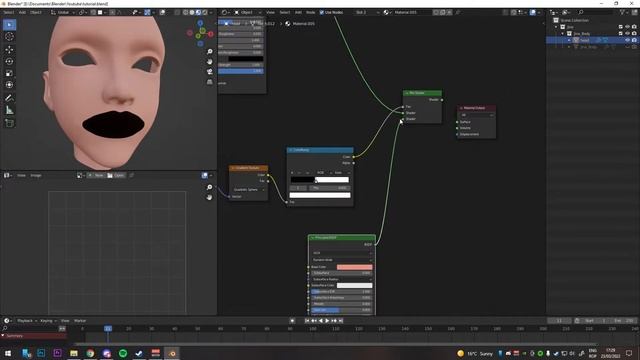Collapse the Jinx_Body collection in outliner
This screenshot has width=640, height=360.
562,33
